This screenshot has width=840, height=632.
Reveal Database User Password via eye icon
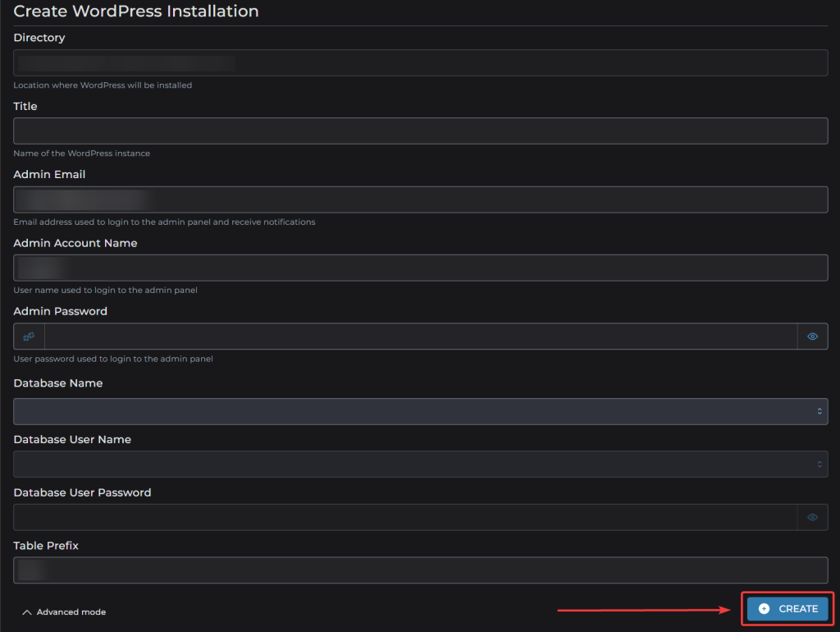812,517
